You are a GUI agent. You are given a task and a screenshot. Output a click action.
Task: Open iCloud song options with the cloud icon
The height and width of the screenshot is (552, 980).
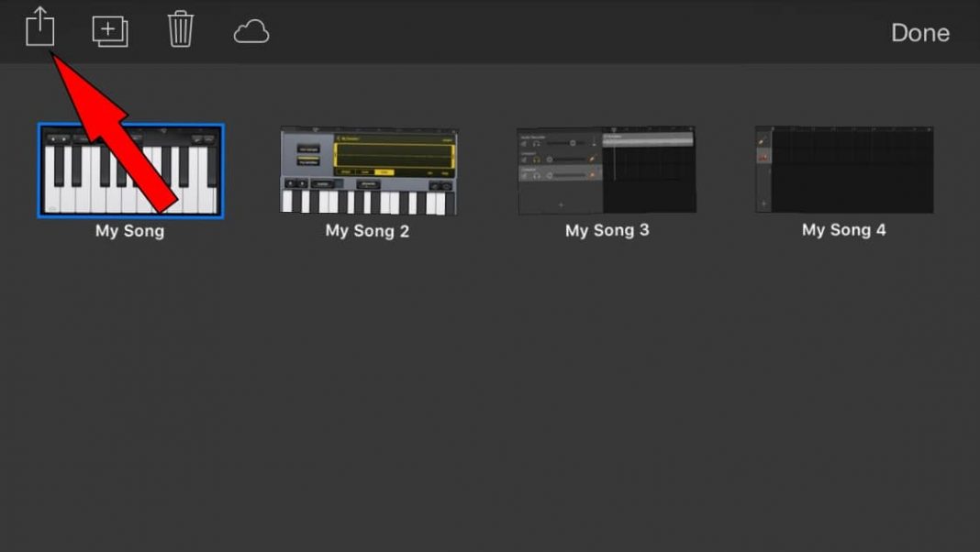click(x=251, y=30)
